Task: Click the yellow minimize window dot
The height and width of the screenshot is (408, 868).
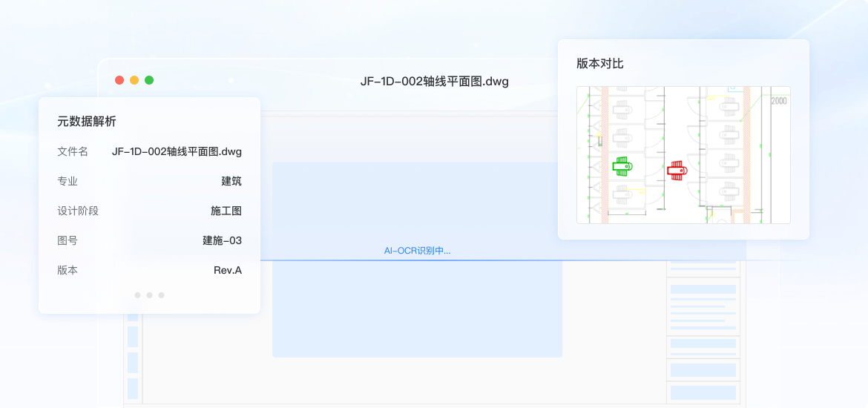Action: click(134, 80)
